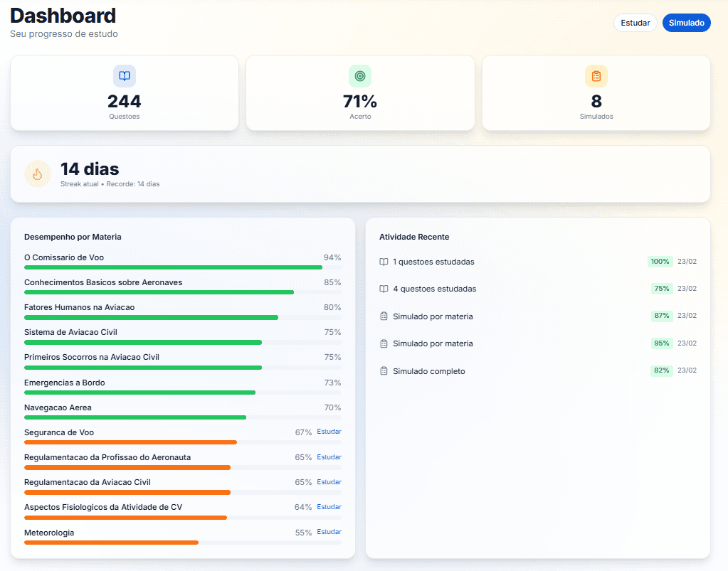Click the 100% badge in Atividade Recente

660,261
